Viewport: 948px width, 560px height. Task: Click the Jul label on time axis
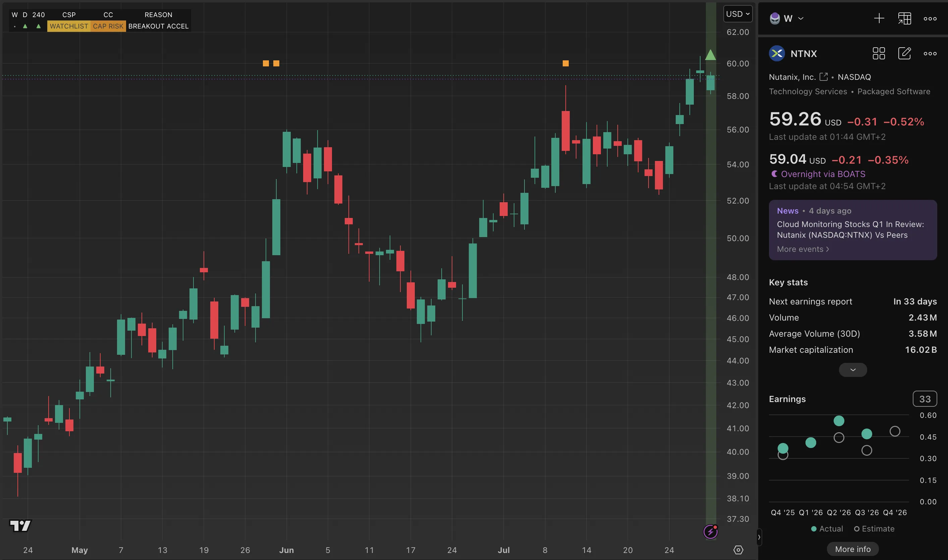[x=503, y=550]
